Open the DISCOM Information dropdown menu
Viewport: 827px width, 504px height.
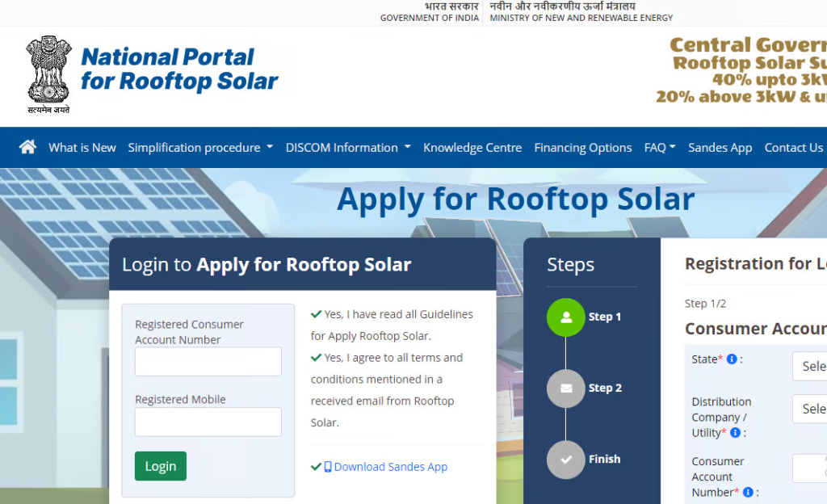pyautogui.click(x=348, y=148)
